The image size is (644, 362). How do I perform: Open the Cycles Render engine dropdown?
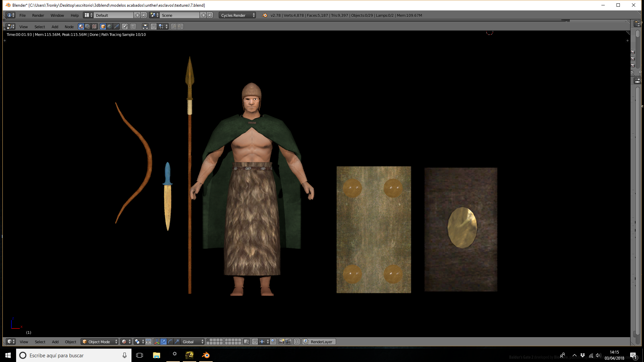[237, 15]
